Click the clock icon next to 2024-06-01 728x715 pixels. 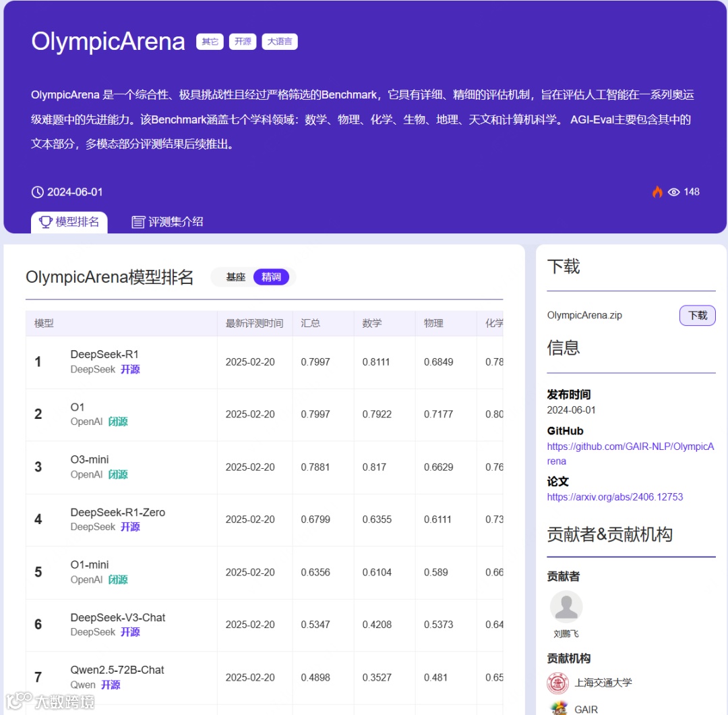click(38, 192)
